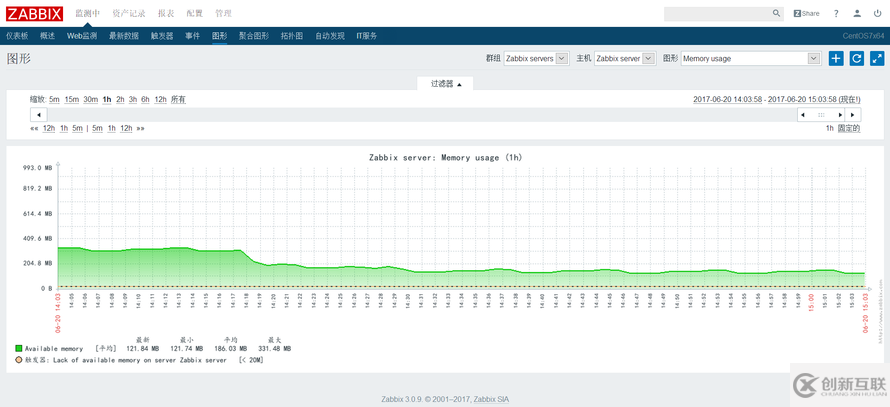The width and height of the screenshot is (890, 407).
Task: Move back 5m in navigation row
Action: coord(77,128)
